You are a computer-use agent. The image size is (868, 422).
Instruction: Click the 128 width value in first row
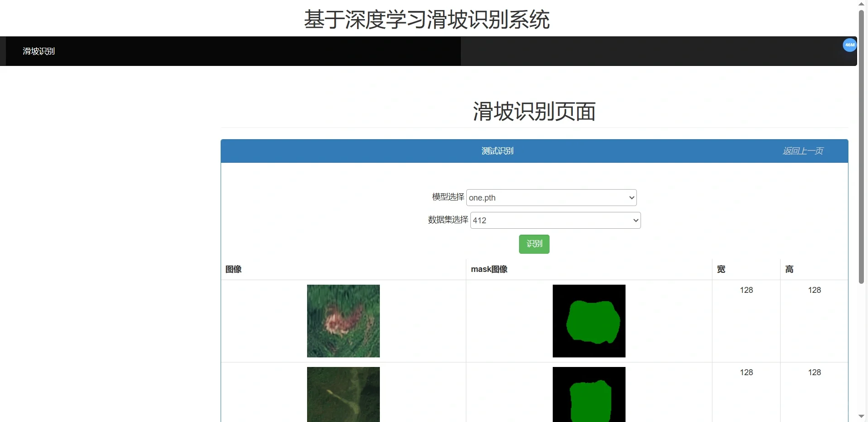pyautogui.click(x=747, y=290)
